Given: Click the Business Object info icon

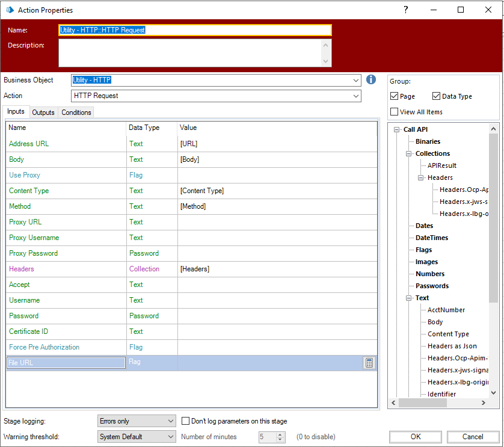Looking at the screenshot, I should click(371, 80).
